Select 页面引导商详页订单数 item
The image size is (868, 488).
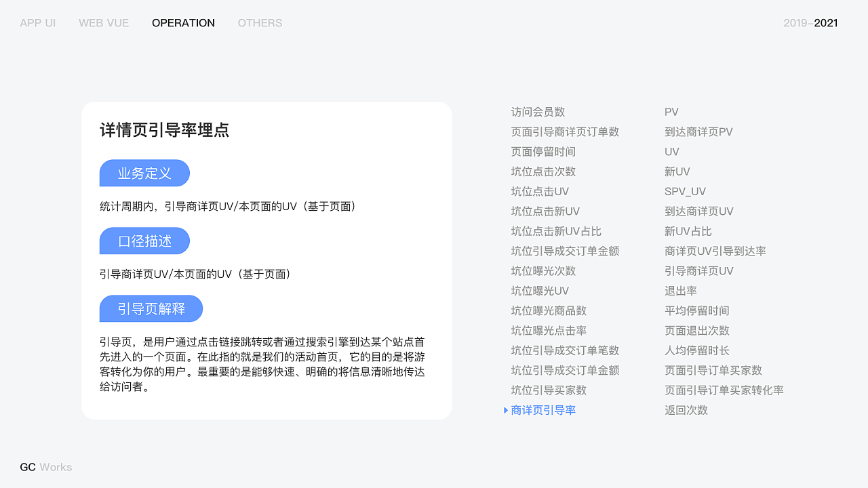click(565, 131)
